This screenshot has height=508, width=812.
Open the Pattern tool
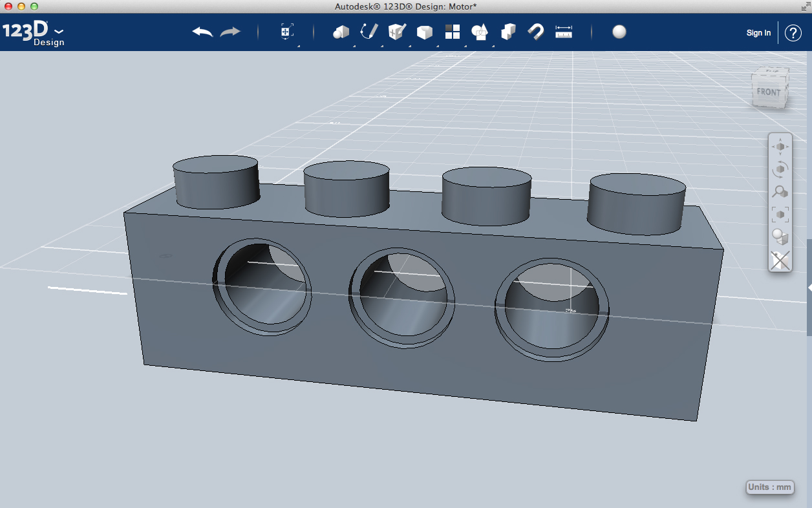tap(453, 31)
